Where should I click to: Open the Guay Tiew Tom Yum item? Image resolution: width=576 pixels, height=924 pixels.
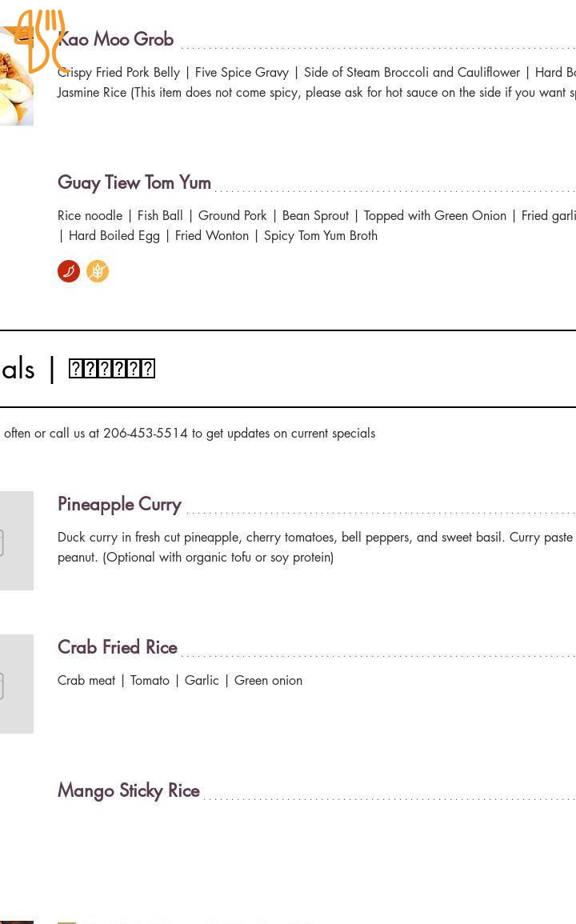(x=134, y=182)
